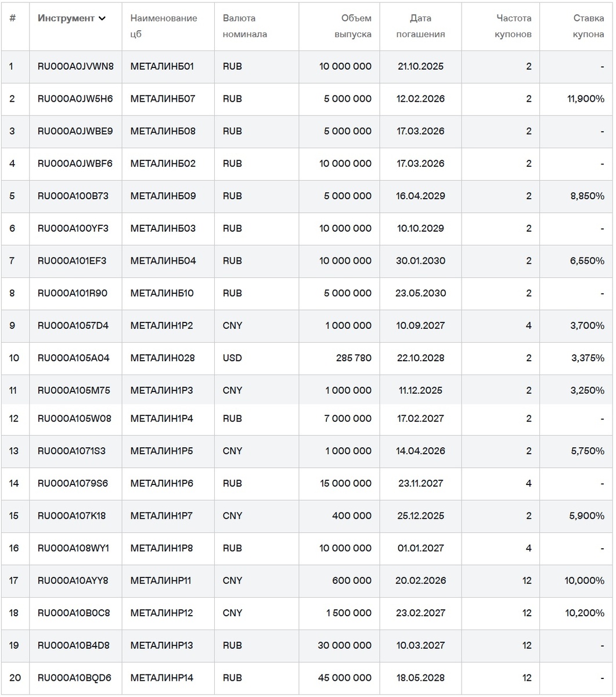Click the bond name МЕТАЛИНБ02
The height and width of the screenshot is (697, 616).
click(x=163, y=164)
